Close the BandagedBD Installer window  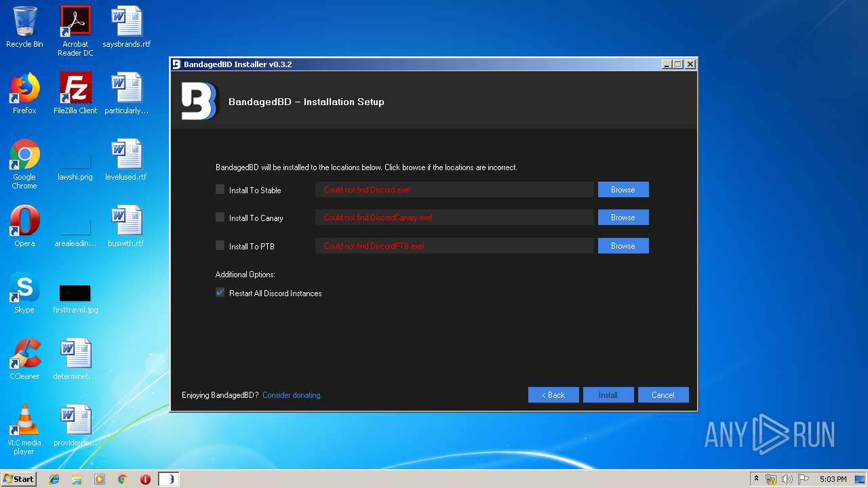click(x=690, y=64)
